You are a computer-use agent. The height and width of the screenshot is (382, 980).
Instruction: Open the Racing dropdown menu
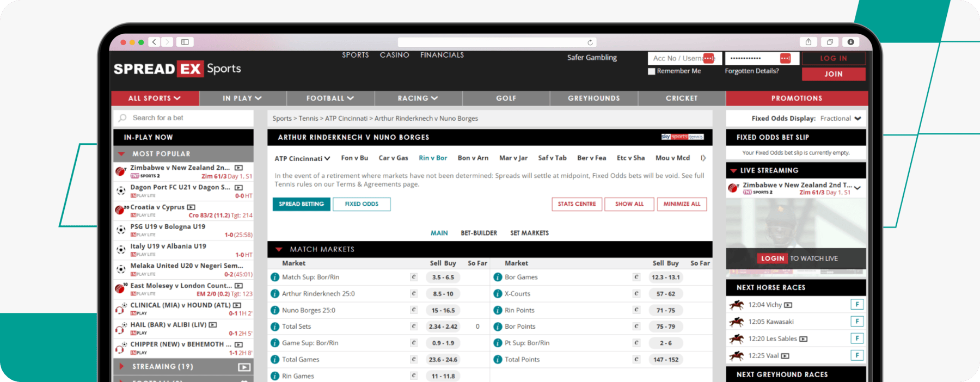(418, 98)
